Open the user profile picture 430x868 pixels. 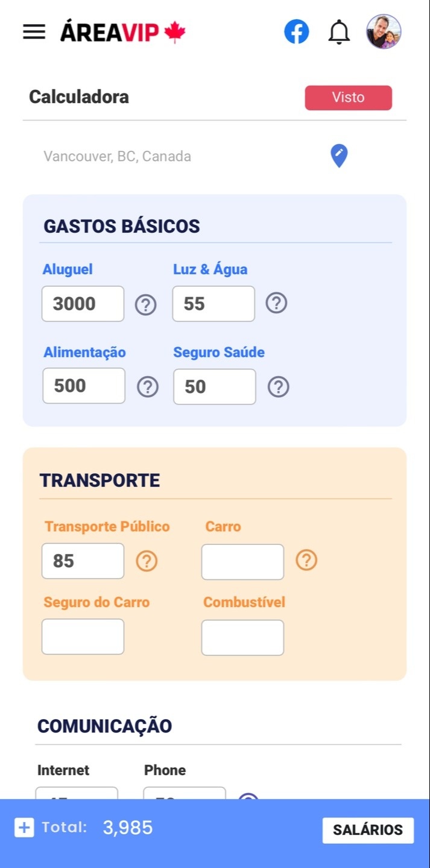(384, 32)
